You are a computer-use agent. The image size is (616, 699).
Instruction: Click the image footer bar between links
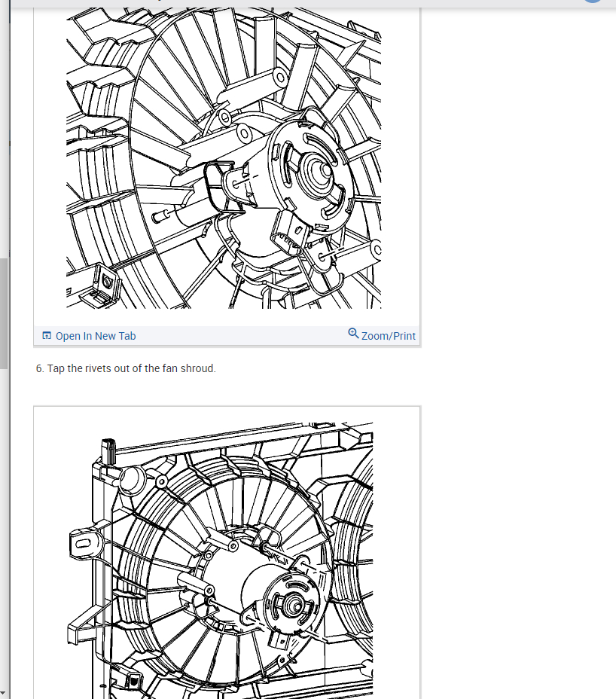coord(242,336)
